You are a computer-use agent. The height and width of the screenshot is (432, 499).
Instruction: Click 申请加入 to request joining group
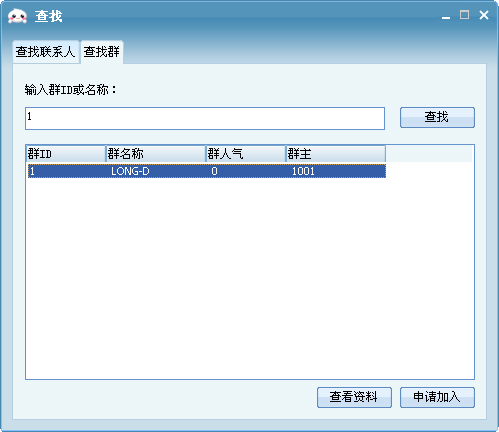(x=437, y=397)
